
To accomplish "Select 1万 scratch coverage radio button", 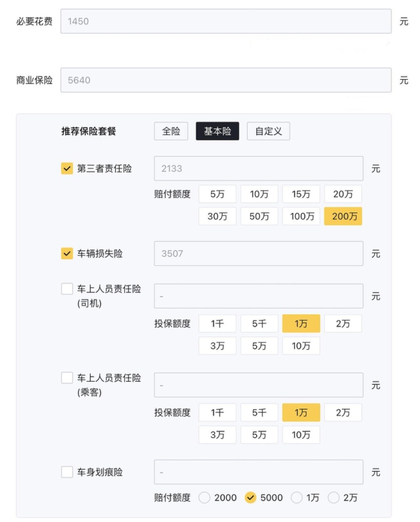I will [297, 498].
